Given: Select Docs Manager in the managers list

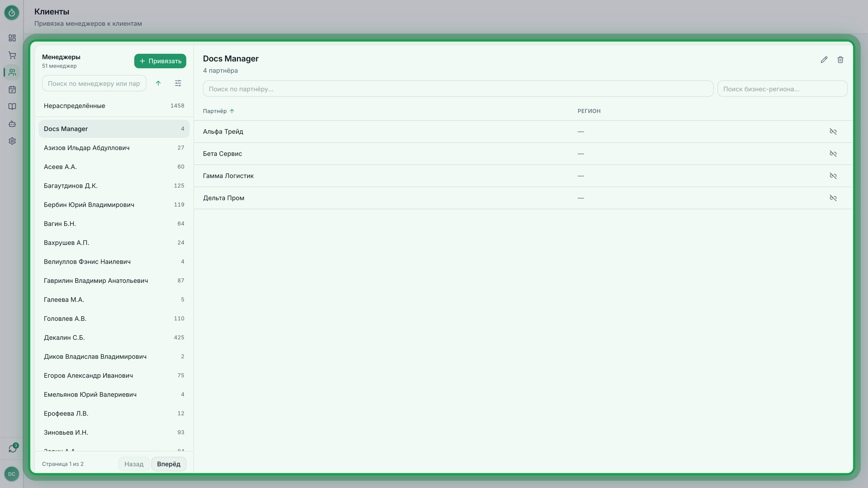Looking at the screenshot, I should coord(114,129).
